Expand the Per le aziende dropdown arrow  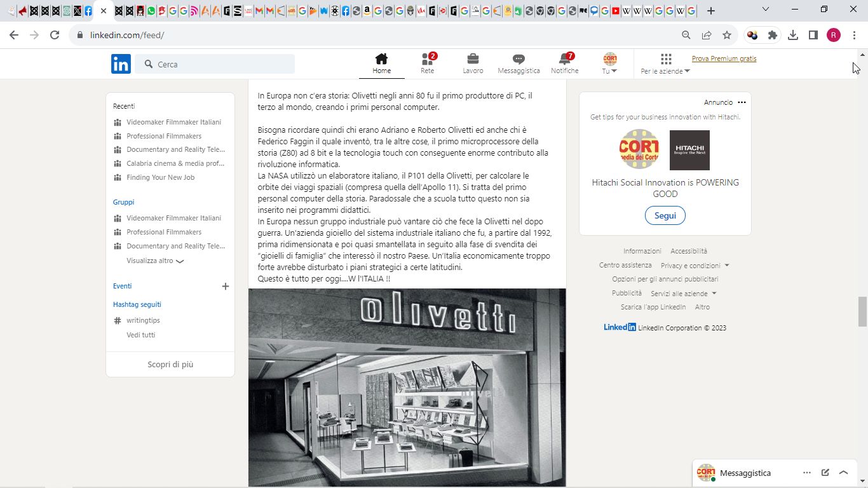tap(687, 71)
